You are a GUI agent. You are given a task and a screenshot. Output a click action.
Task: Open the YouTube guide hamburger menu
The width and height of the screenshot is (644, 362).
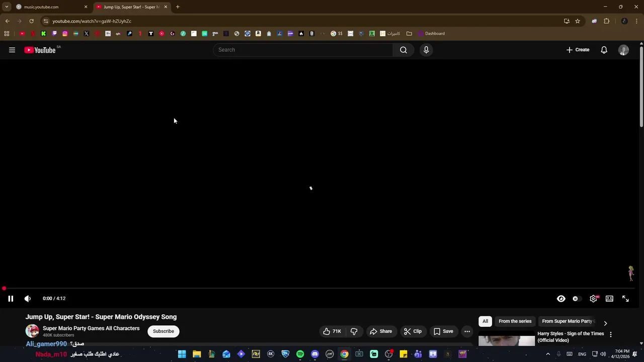pyautogui.click(x=12, y=50)
